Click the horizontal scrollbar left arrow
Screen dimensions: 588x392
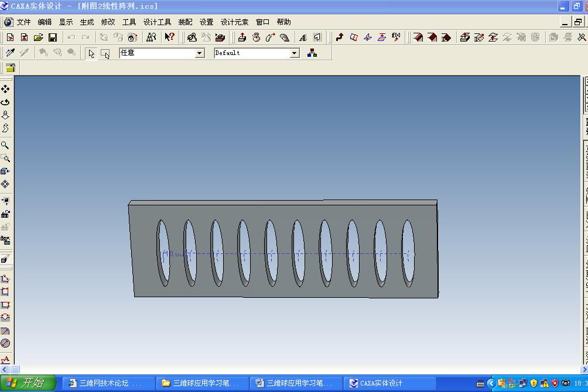[x=4, y=370]
